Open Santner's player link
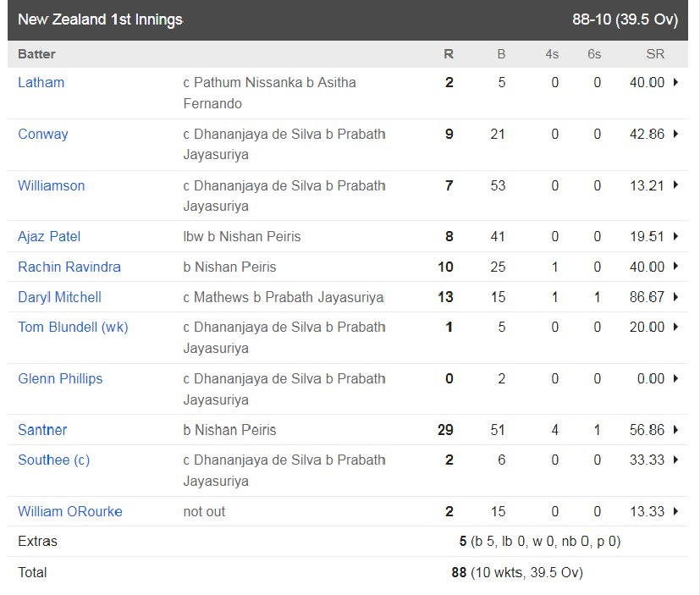 (42, 430)
